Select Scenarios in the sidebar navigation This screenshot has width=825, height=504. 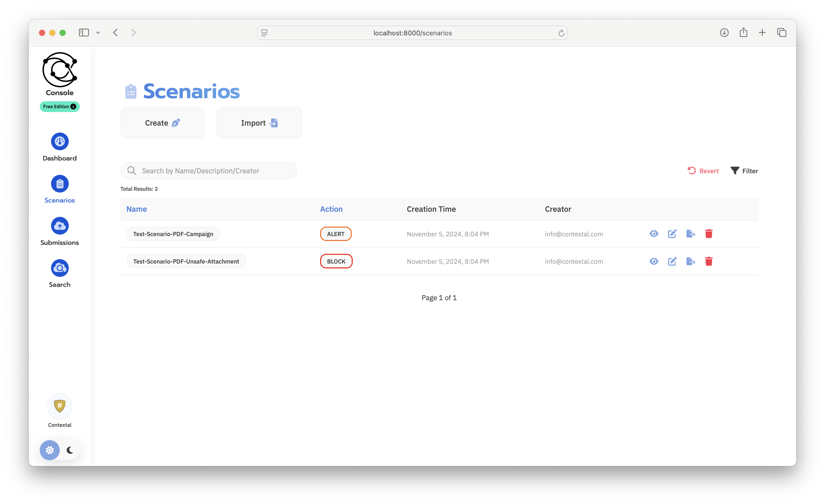click(x=60, y=184)
